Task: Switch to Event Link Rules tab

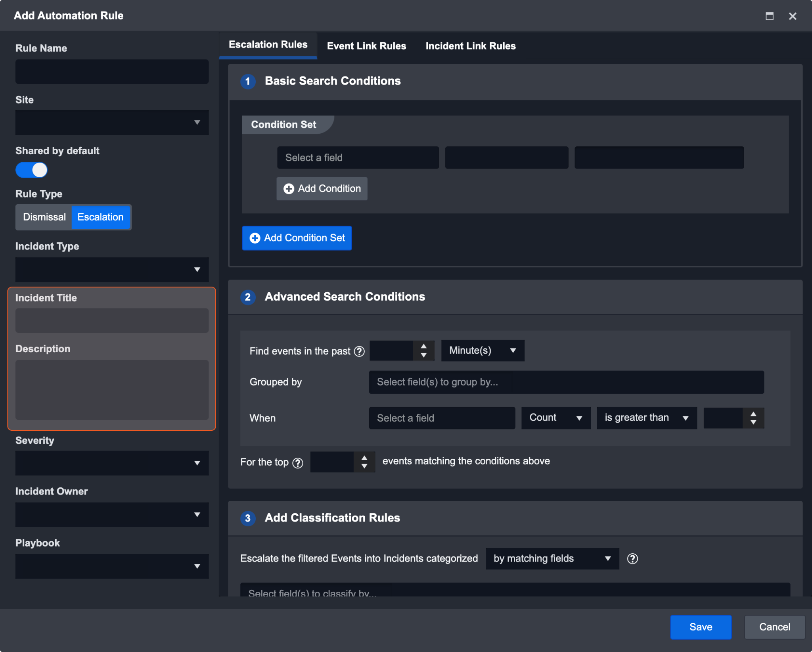Action: [x=366, y=46]
